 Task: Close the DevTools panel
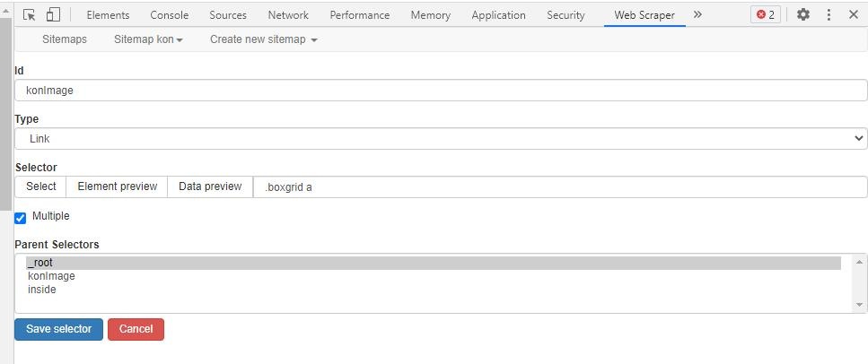pyautogui.click(x=854, y=15)
